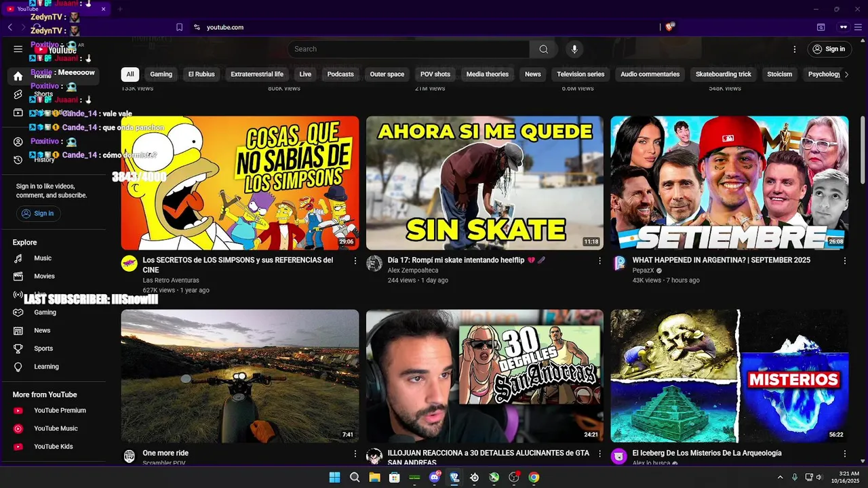Open YouTube Premium from sidebar
Image resolution: width=868 pixels, height=488 pixels.
(60, 411)
